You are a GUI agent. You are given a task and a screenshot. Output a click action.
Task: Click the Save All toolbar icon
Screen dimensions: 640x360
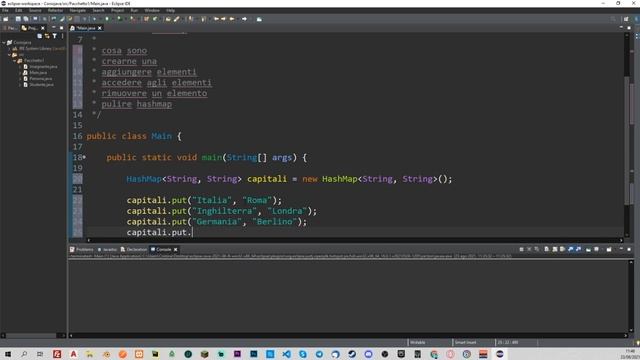tap(26, 19)
